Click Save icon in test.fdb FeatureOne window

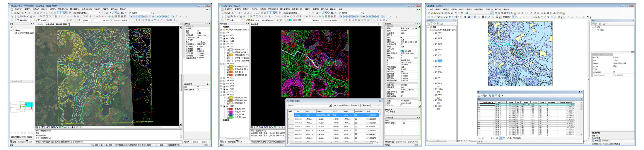point(229,13)
